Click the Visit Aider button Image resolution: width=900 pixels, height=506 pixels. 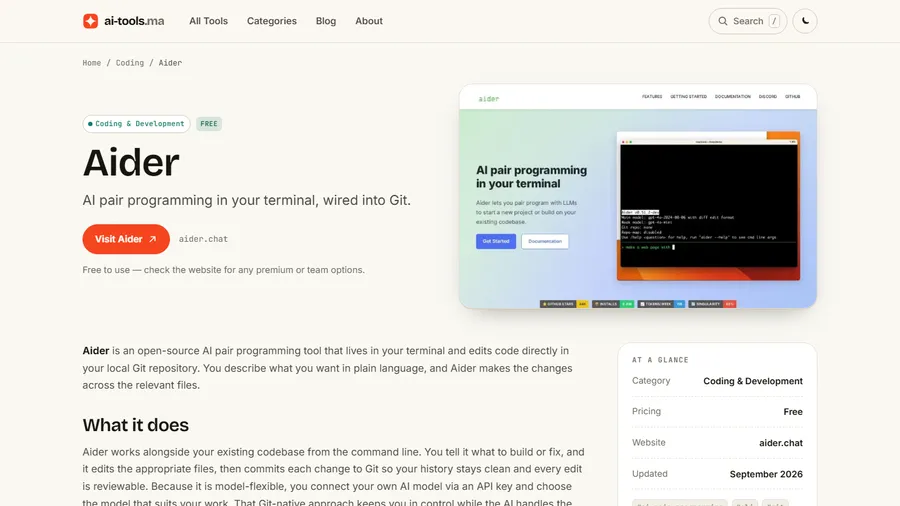(126, 239)
